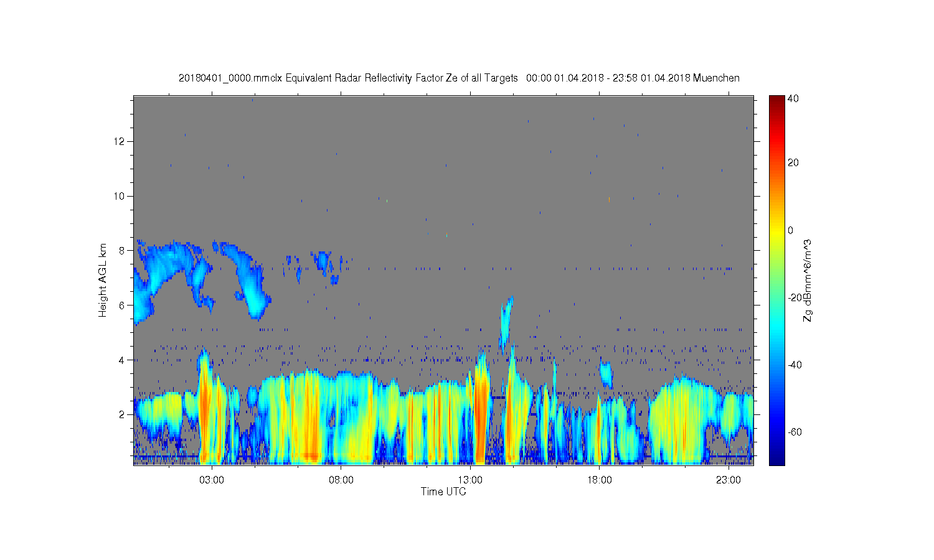Click the plot title mentioning Equivalent Radar Reflectivity Factor
Image resolution: width=934 pixels, height=560 pixels.
pyautogui.click(x=459, y=78)
